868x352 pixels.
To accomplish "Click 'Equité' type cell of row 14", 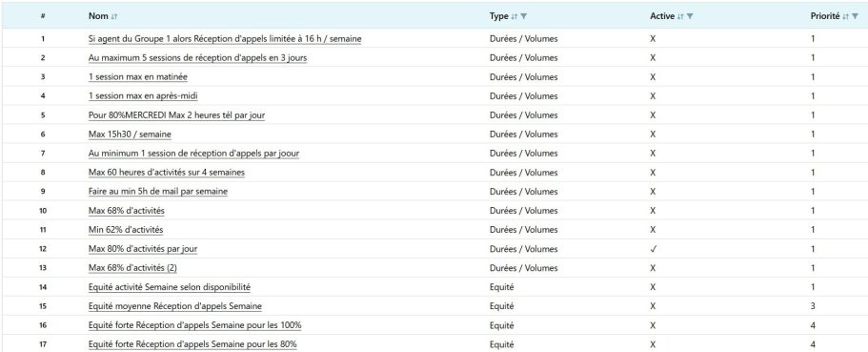I will click(501, 287).
